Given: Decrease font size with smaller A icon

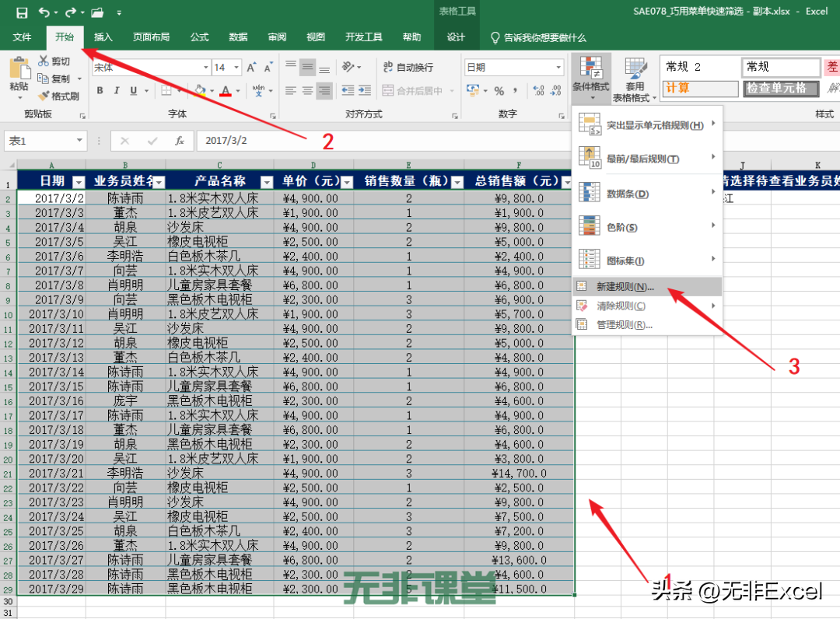Looking at the screenshot, I should tap(268, 68).
